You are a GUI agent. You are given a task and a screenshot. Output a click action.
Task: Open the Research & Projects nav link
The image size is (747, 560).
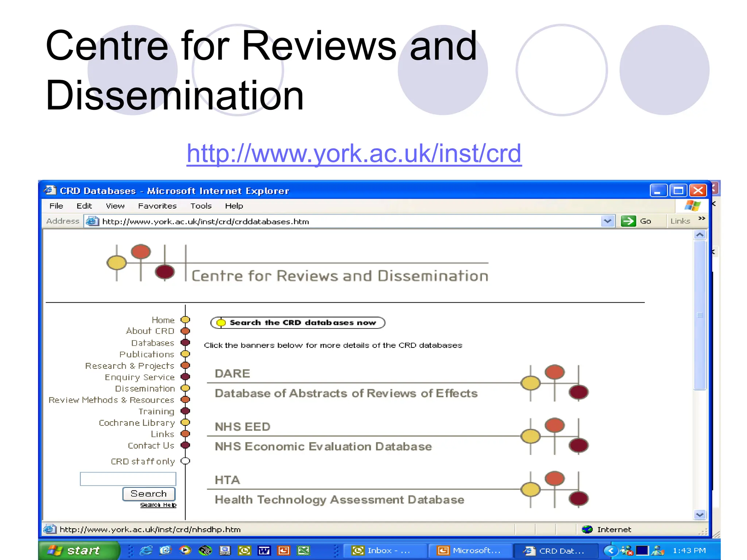[x=129, y=366]
